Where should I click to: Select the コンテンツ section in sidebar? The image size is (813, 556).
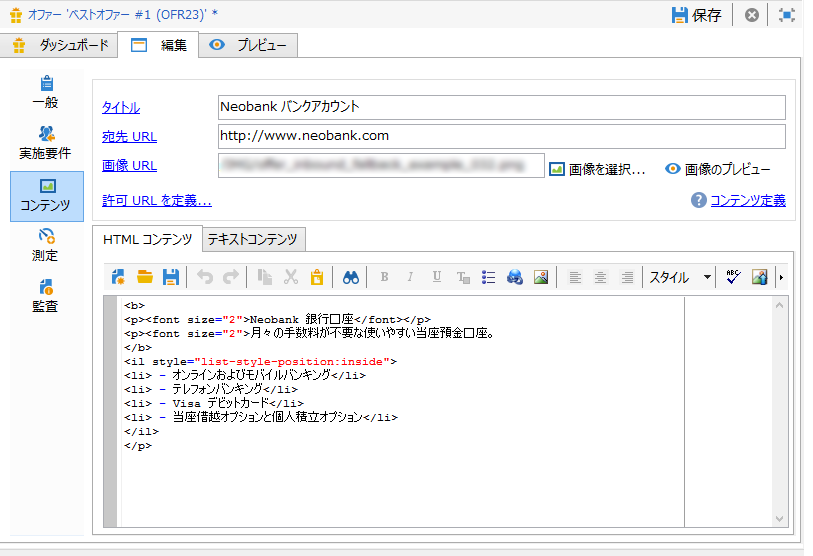pyautogui.click(x=47, y=196)
